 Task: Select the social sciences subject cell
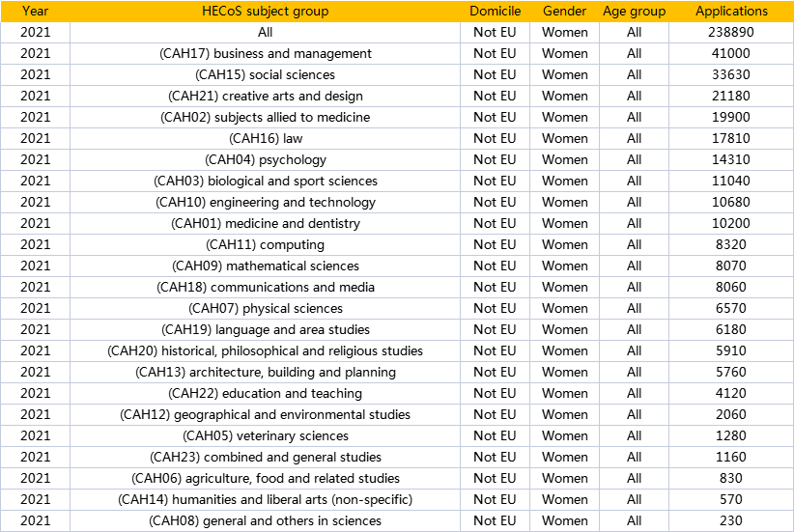click(265, 74)
